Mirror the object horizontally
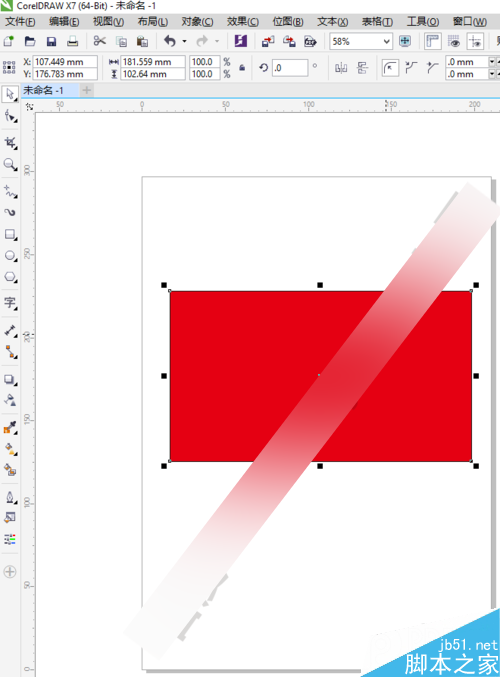 [x=341, y=68]
